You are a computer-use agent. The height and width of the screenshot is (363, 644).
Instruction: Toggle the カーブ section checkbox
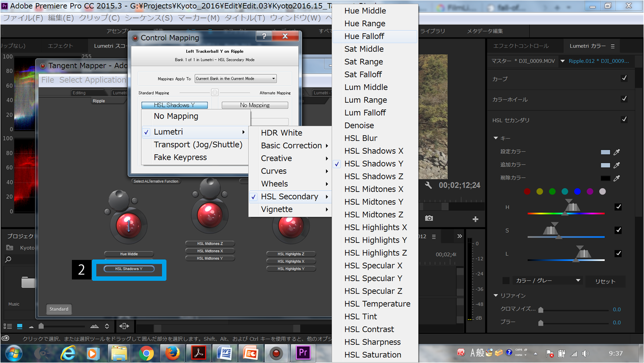click(x=624, y=78)
